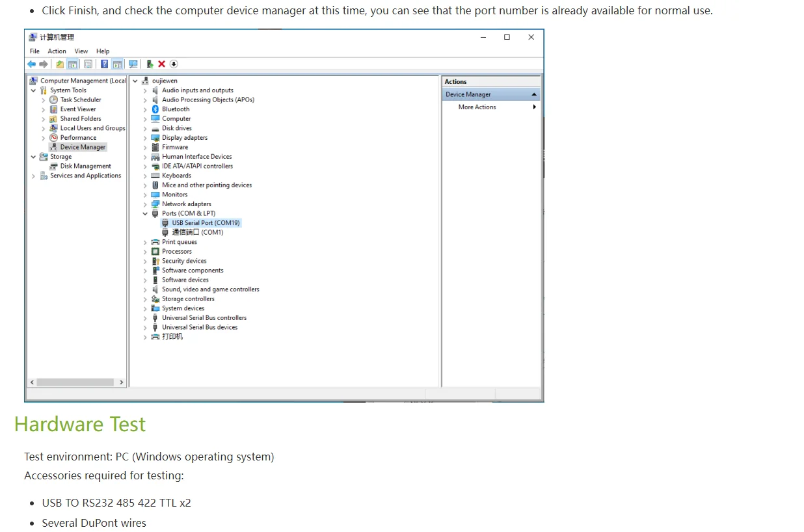The height and width of the screenshot is (532, 804).
Task: Click the red X Uninstall device icon
Action: pos(162,64)
